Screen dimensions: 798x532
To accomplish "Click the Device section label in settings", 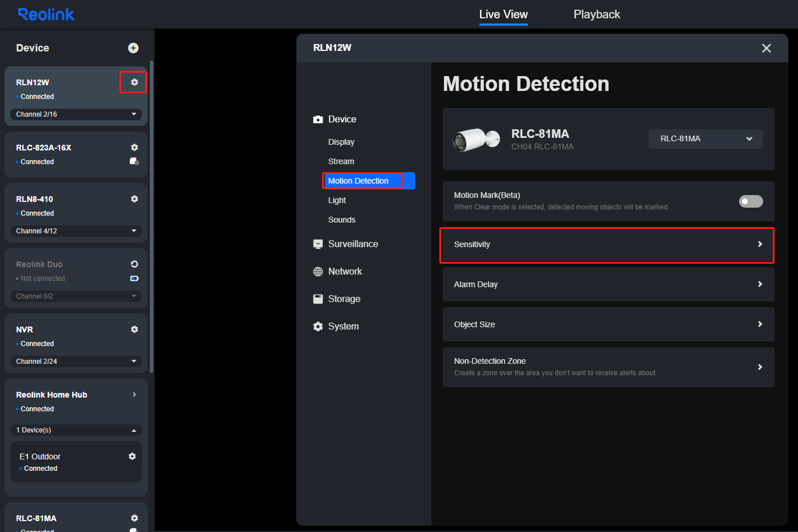I will click(342, 120).
